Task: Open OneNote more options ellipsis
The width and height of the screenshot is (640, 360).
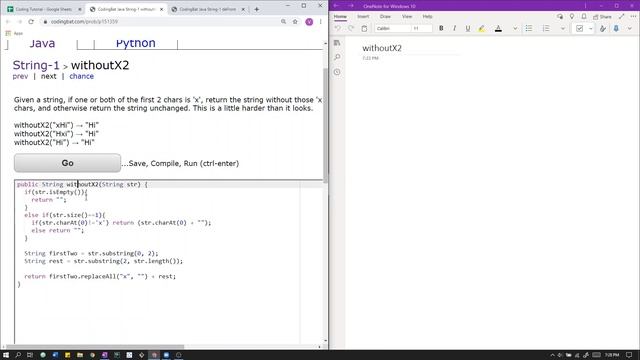Action: tap(633, 16)
